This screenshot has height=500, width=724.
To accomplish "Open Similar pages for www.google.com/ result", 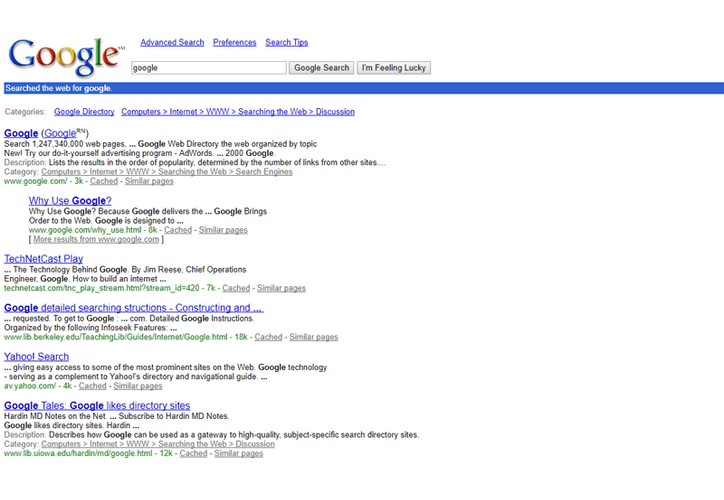I will point(149,181).
